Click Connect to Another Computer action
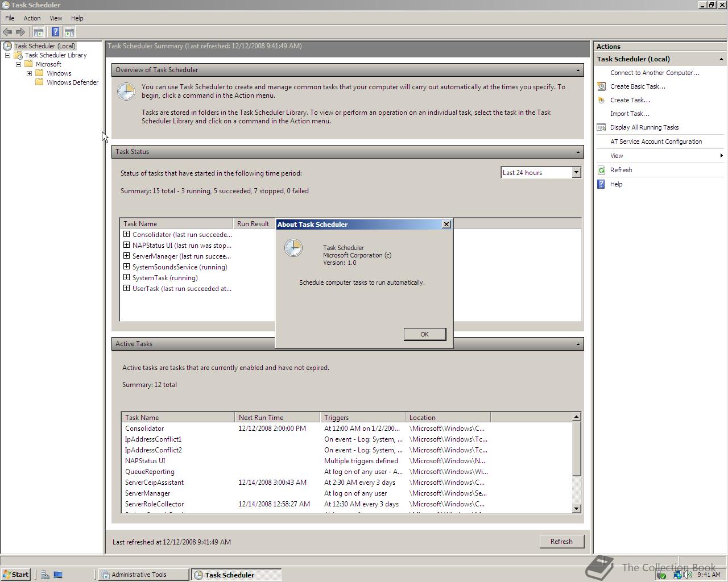The height and width of the screenshot is (582, 728). tap(655, 73)
